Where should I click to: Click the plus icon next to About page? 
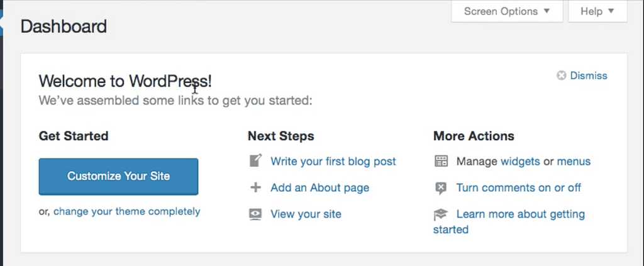pyautogui.click(x=255, y=187)
